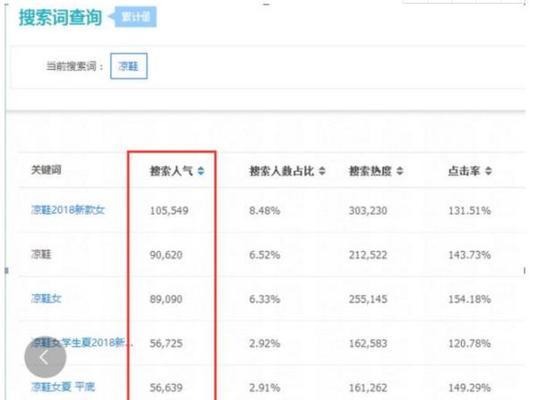Click share value 2.91%
The height and width of the screenshot is (400, 555).
tap(264, 388)
